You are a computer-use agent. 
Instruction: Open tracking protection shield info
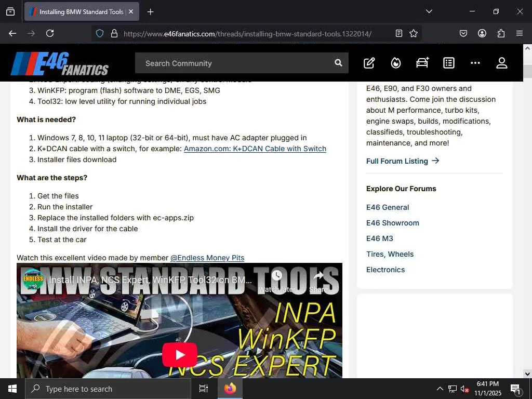[99, 33]
